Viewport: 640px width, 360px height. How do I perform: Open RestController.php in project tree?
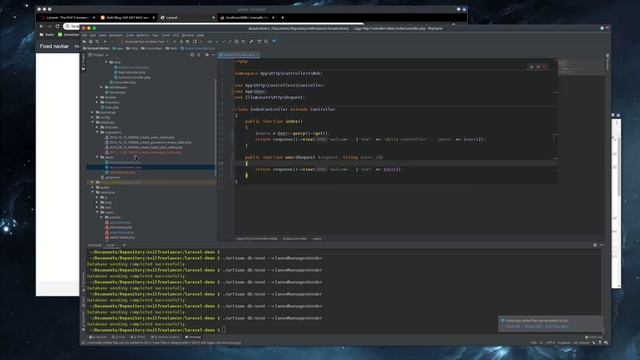point(130,72)
